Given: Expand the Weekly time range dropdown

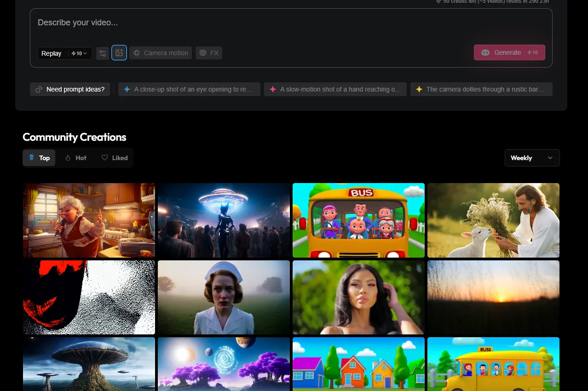Looking at the screenshot, I should coord(532,158).
